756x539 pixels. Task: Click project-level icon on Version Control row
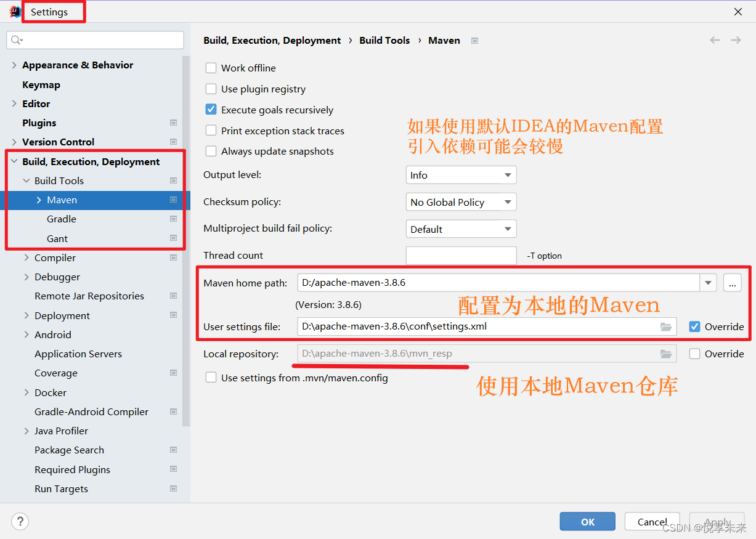click(x=173, y=142)
